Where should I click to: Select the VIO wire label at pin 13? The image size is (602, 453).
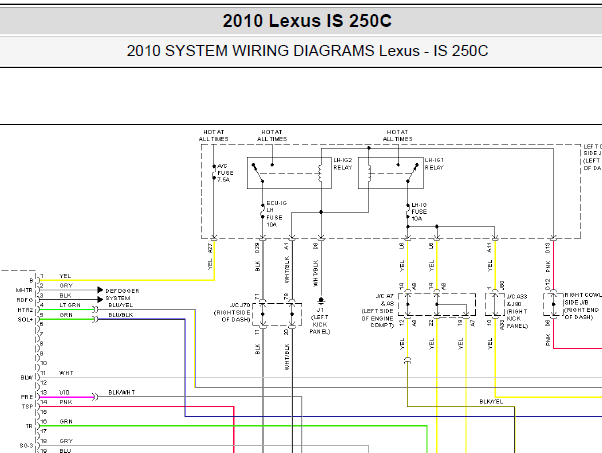[x=64, y=392]
